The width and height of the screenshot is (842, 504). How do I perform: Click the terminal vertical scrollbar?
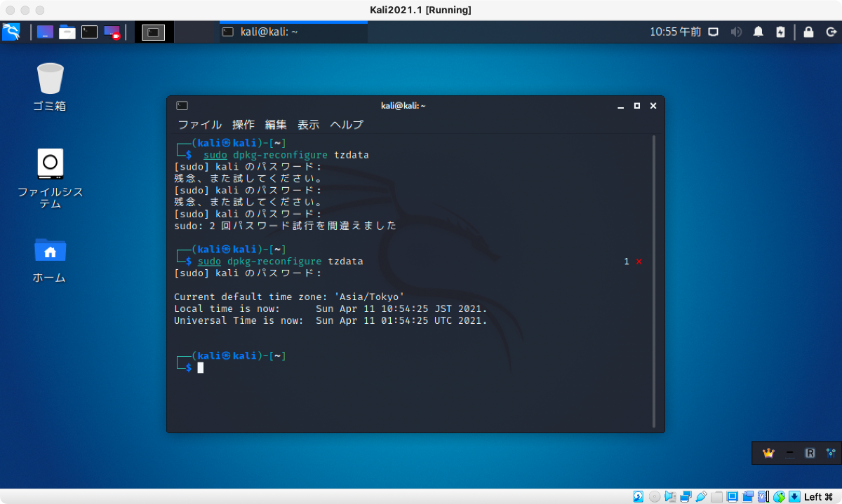pyautogui.click(x=655, y=280)
